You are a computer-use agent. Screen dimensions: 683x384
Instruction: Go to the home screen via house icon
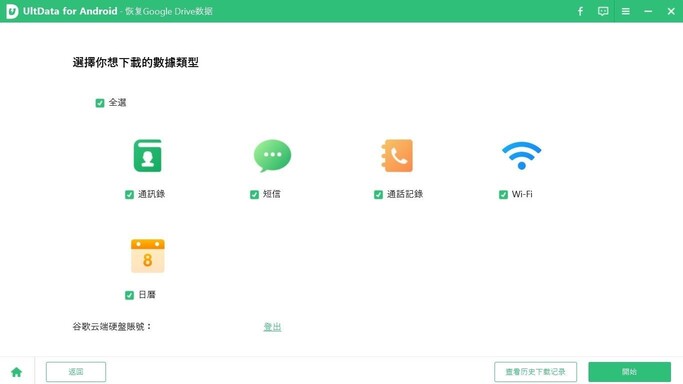(x=17, y=372)
